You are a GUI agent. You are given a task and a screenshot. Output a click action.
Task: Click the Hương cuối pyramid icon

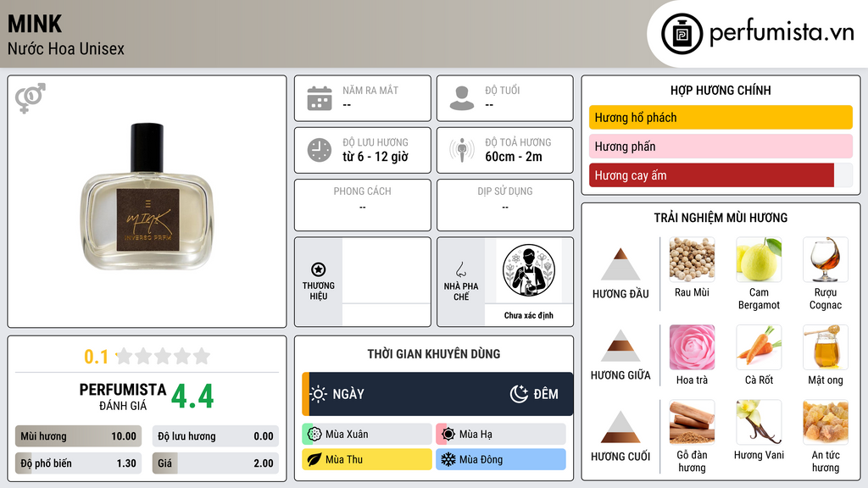tap(620, 427)
